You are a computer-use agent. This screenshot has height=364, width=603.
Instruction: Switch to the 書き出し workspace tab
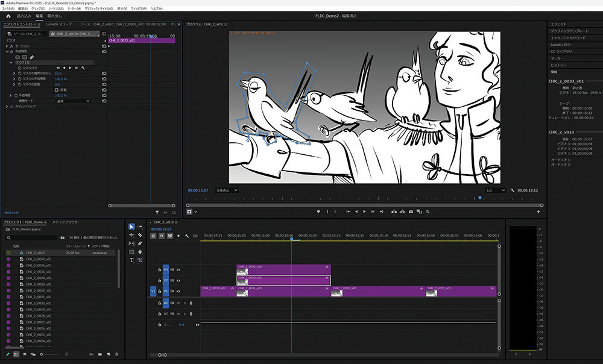tap(54, 16)
